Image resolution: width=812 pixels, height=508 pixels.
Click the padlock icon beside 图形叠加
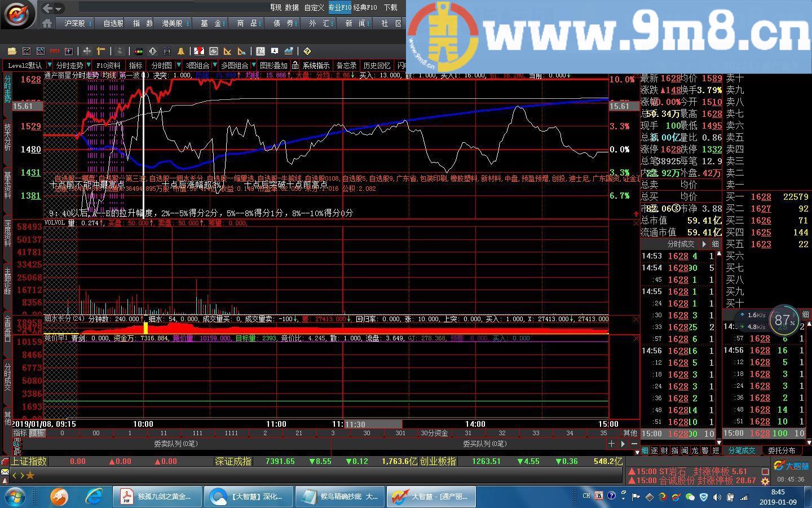click(x=295, y=65)
